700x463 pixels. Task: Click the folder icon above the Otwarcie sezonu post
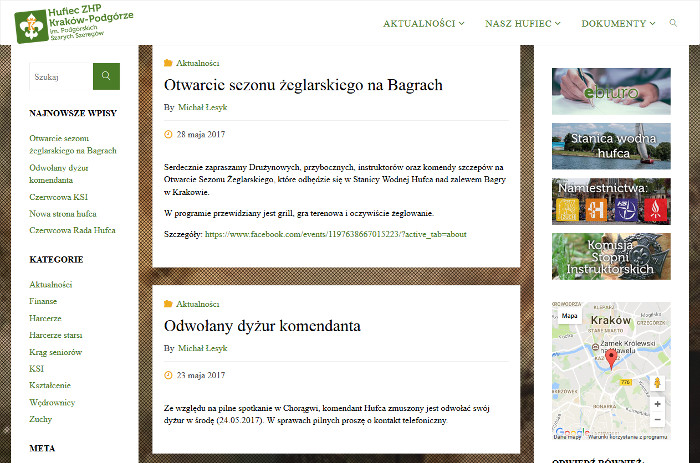click(168, 63)
